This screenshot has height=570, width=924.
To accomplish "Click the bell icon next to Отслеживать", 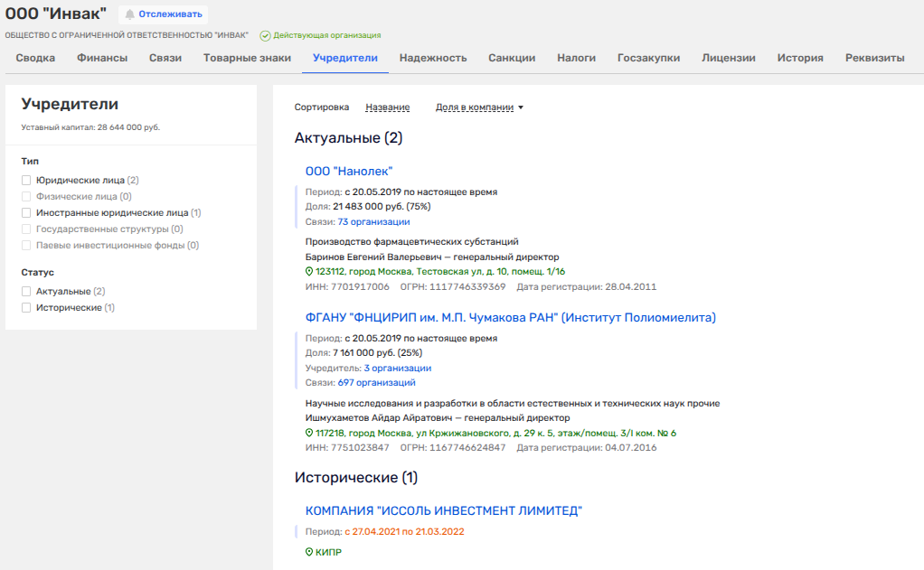I will [x=129, y=14].
